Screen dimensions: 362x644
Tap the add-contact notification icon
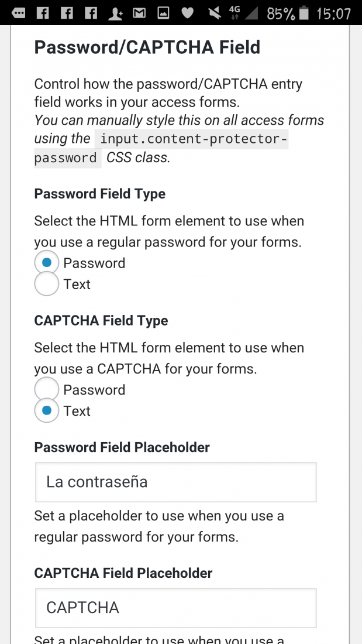[115, 13]
